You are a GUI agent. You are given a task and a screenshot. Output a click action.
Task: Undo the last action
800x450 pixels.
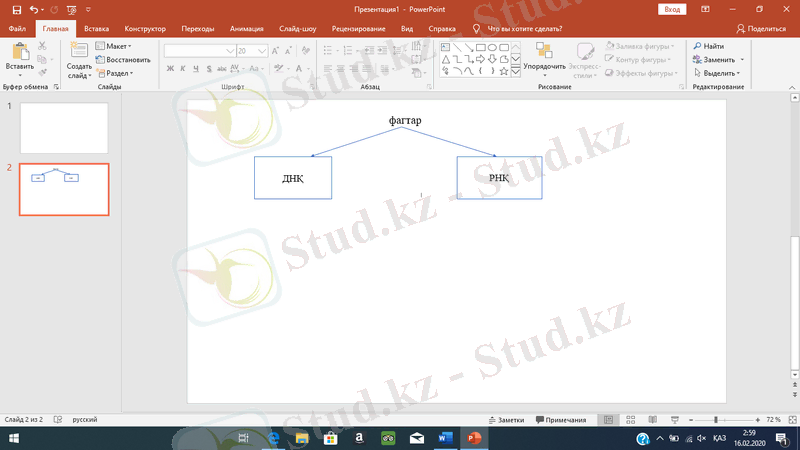(x=34, y=10)
